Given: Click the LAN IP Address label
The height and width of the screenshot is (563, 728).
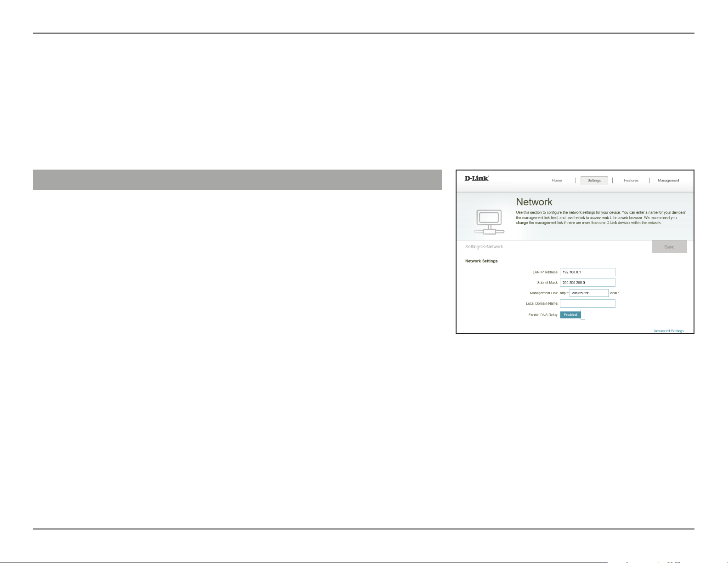Looking at the screenshot, I should 545,273.
